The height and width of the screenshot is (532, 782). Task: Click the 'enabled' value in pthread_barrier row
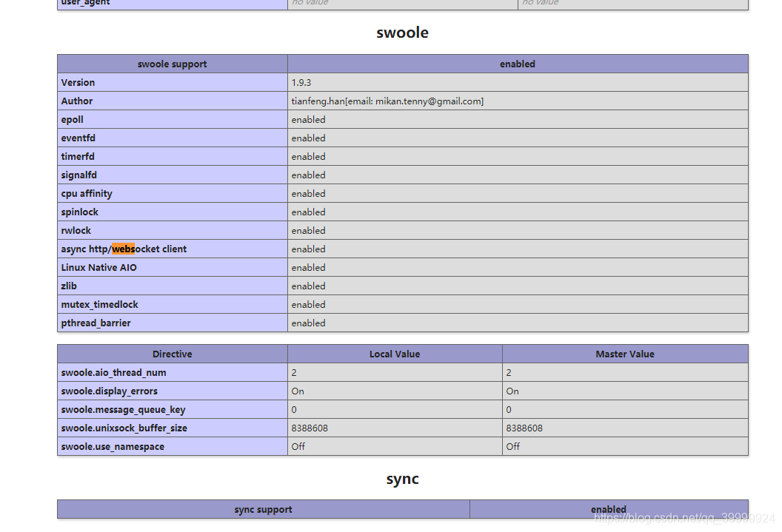pyautogui.click(x=308, y=323)
